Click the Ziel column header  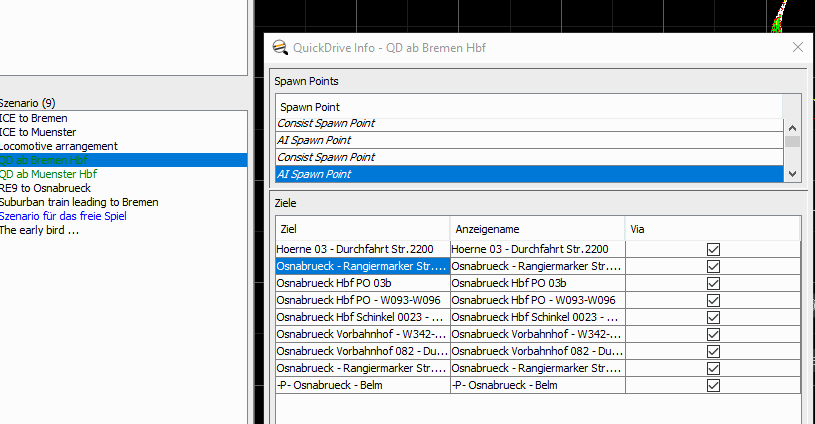[x=362, y=228]
